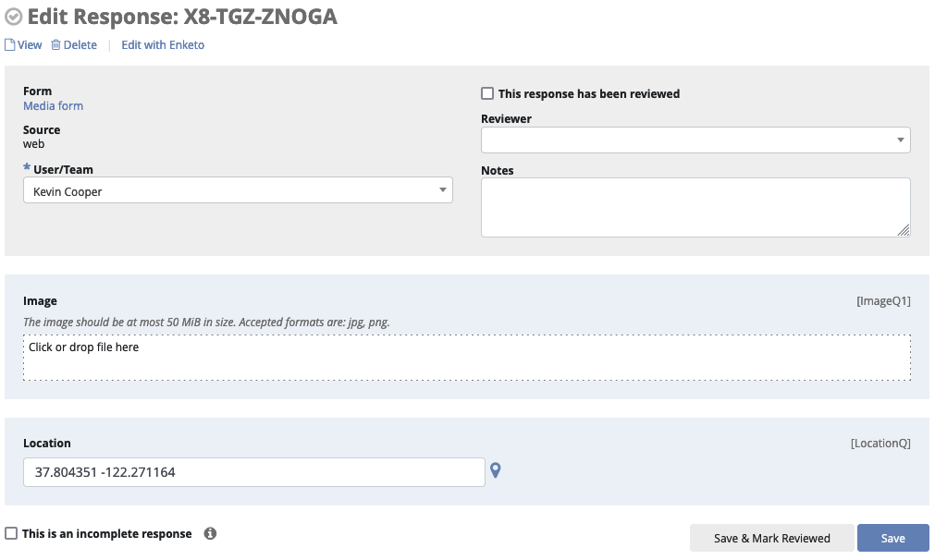Open the Reviewer dropdown
This screenshot has width=935, height=560.
[695, 140]
